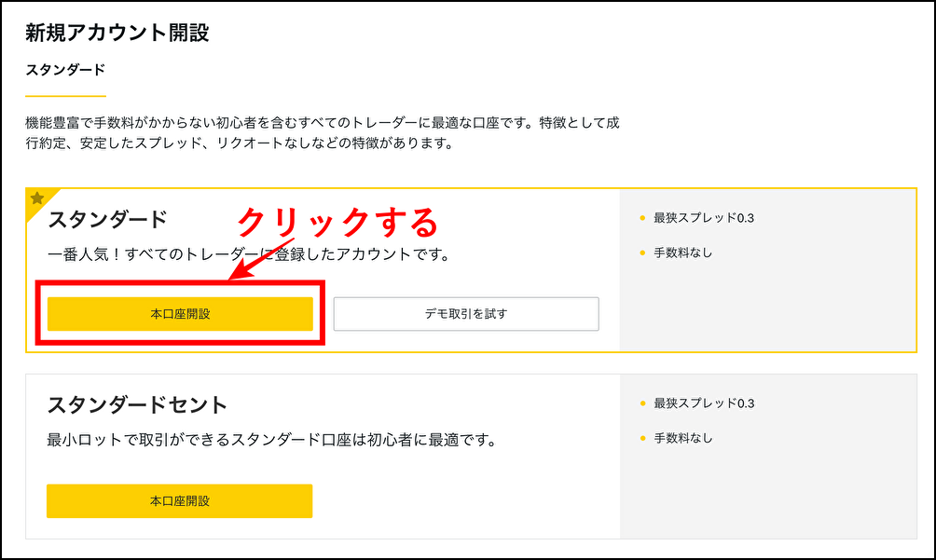The image size is (936, 560).
Task: Click the 本口座開設 button under スタンダードセント
Action: click(178, 500)
